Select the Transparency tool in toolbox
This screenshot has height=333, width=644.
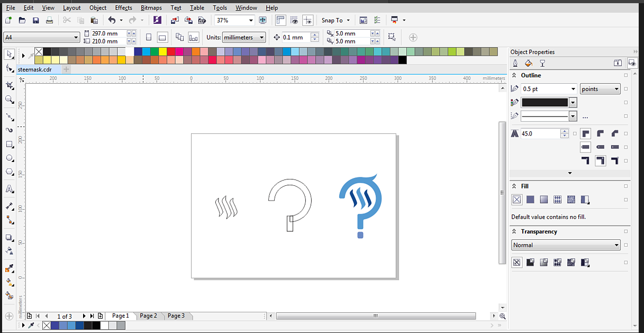point(9,251)
